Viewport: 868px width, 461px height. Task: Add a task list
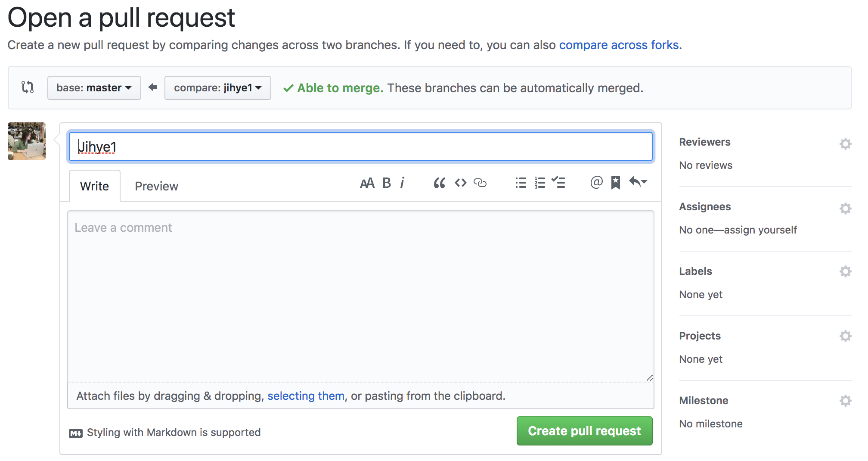[x=558, y=183]
